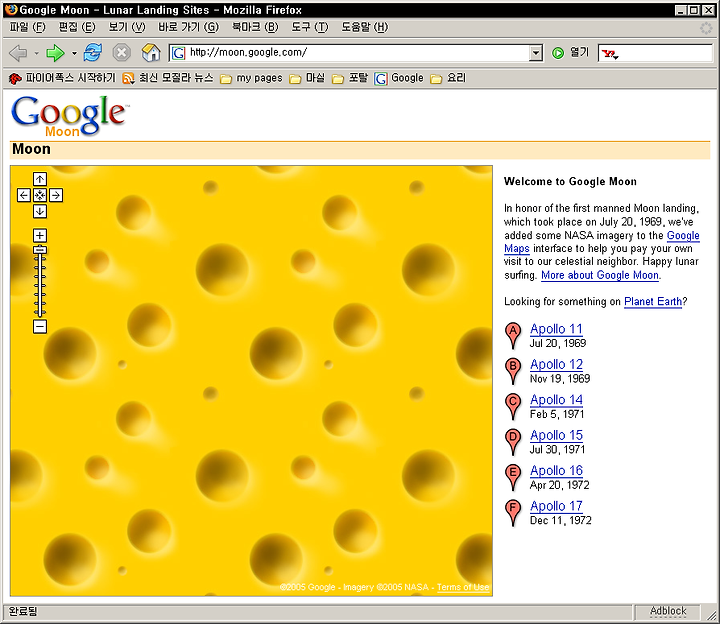
Task: Click marker D pin for Apollo 15
Action: pyautogui.click(x=513, y=442)
